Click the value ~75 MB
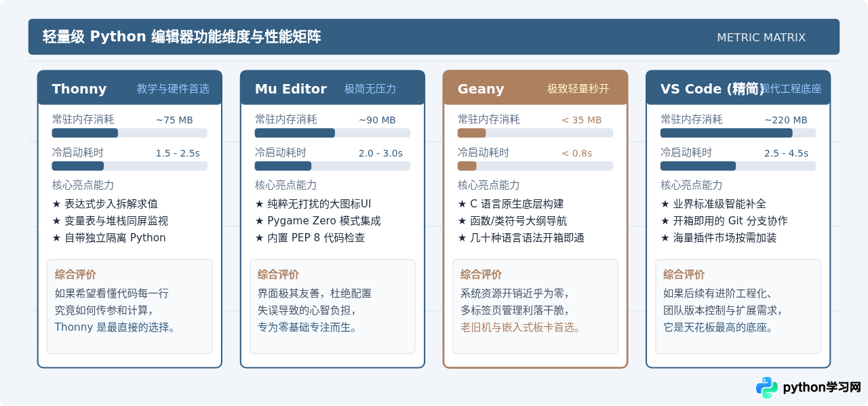868x406 pixels. [x=174, y=120]
